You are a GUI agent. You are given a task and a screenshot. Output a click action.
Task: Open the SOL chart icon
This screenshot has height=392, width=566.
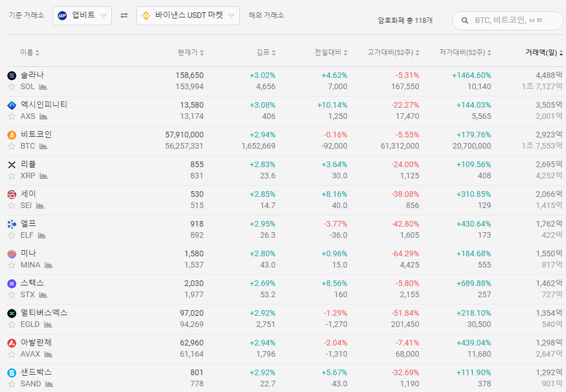point(43,87)
